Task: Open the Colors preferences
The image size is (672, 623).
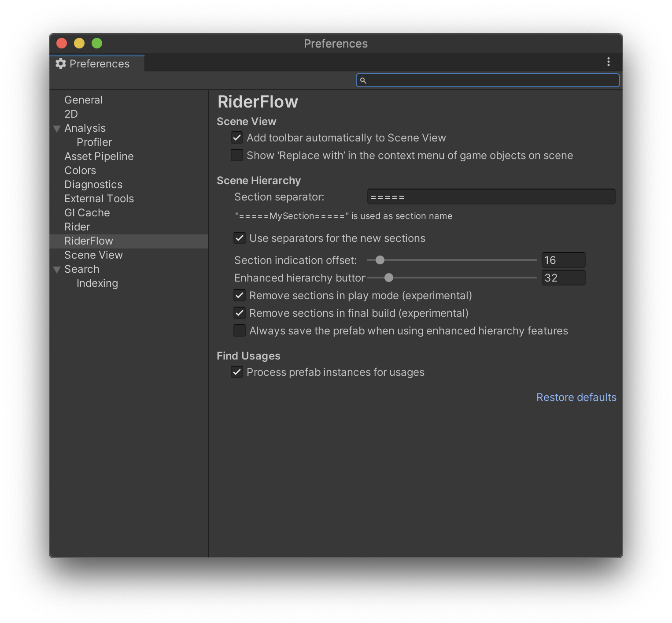Action: tap(80, 171)
